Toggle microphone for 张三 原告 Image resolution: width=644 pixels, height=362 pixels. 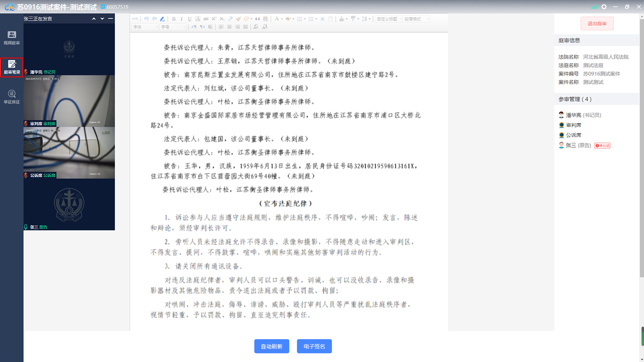(26, 227)
